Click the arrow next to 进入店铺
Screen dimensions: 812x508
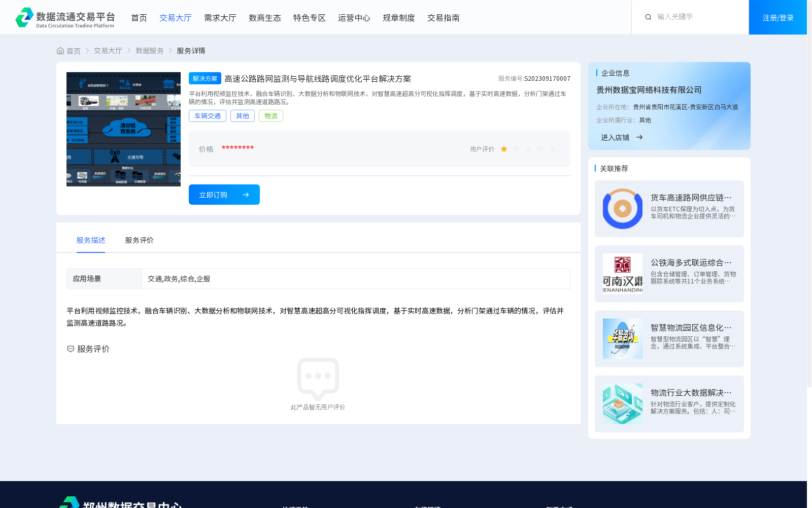(639, 137)
